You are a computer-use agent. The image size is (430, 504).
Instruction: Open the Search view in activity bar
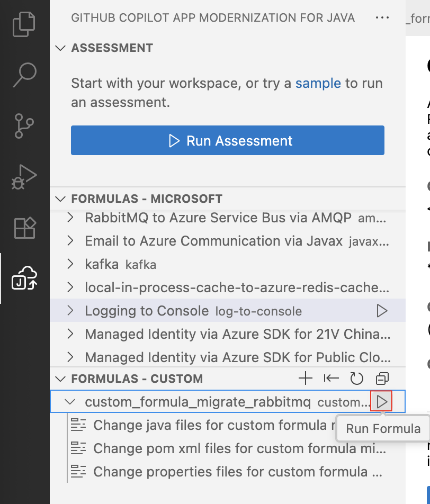pos(25,75)
